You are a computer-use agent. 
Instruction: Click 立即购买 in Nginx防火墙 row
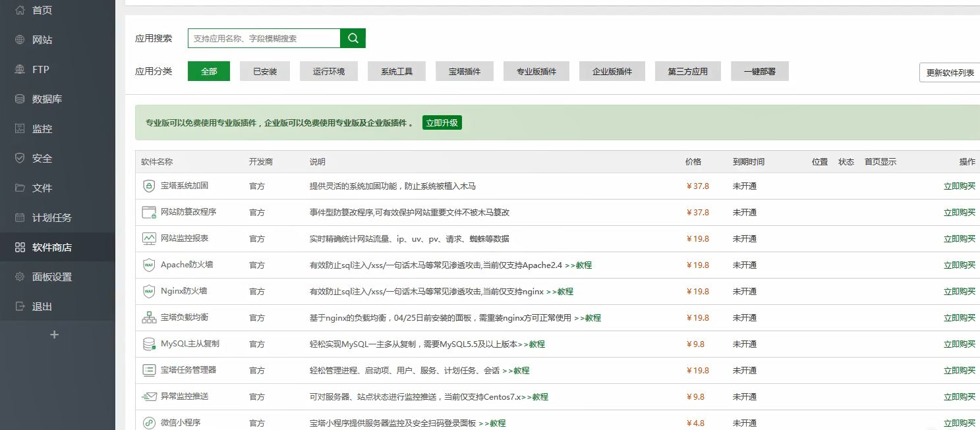coord(960,291)
